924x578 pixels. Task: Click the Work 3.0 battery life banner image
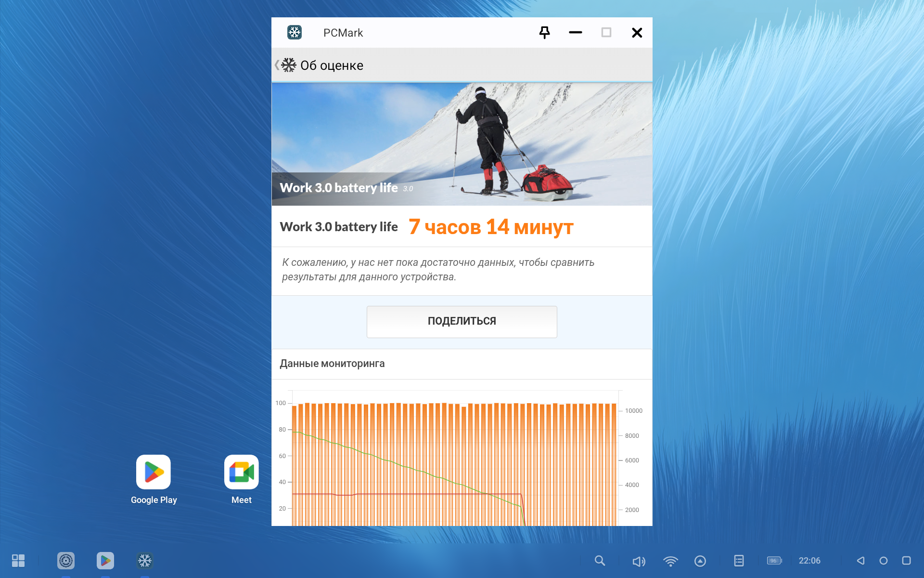coord(462,144)
